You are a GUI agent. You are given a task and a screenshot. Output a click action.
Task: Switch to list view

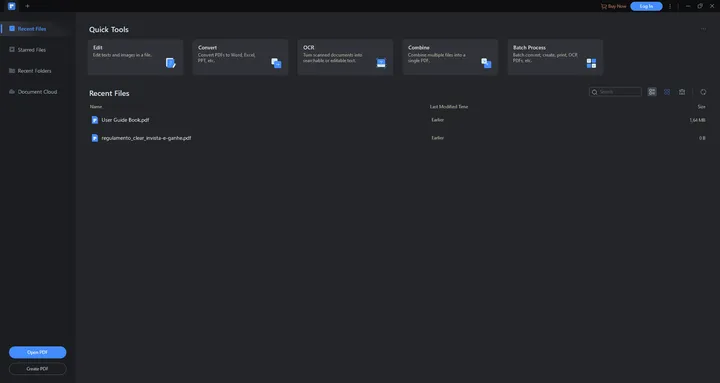pos(652,92)
